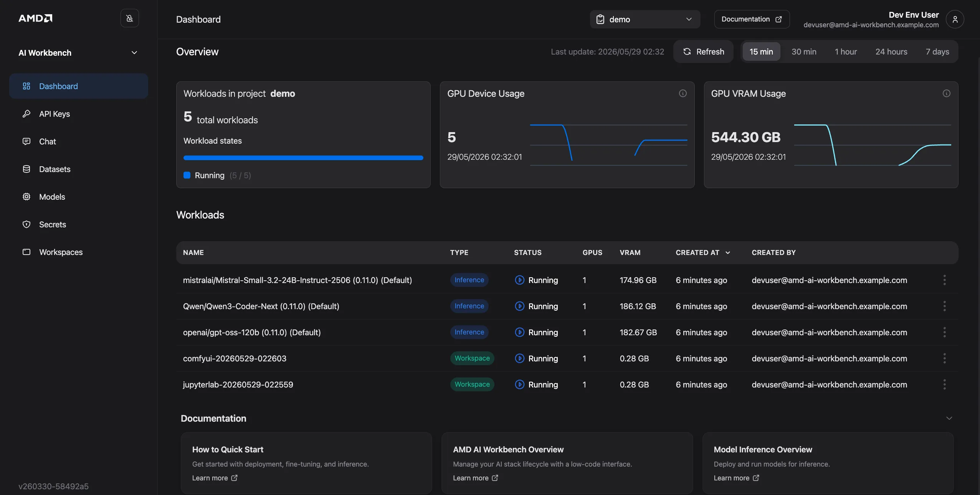Screen dimensions: 980x495
Task: Select the 15 min time range
Action: click(761, 51)
